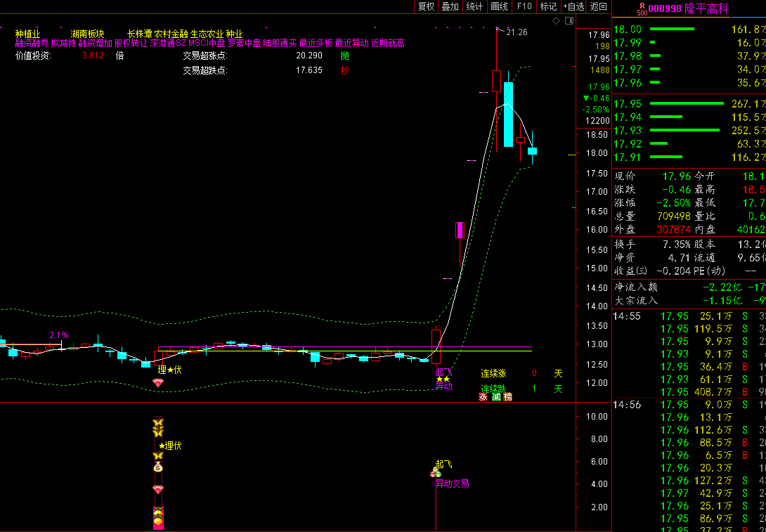Image resolution: width=766 pixels, height=532 pixels.
Task: Click the red gem icon under 埋伏 candle
Action: (x=158, y=382)
